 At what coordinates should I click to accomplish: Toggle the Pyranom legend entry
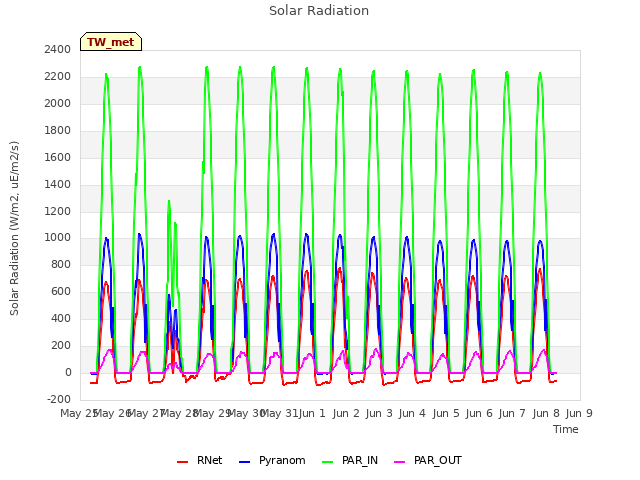coord(272,460)
